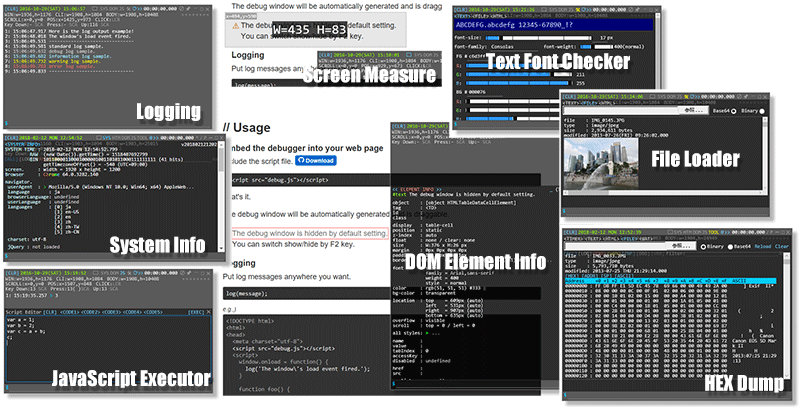Image resolution: width=800 pixels, height=409 pixels.
Task: Clear the System Info window with CLR
Action: [x=11, y=138]
